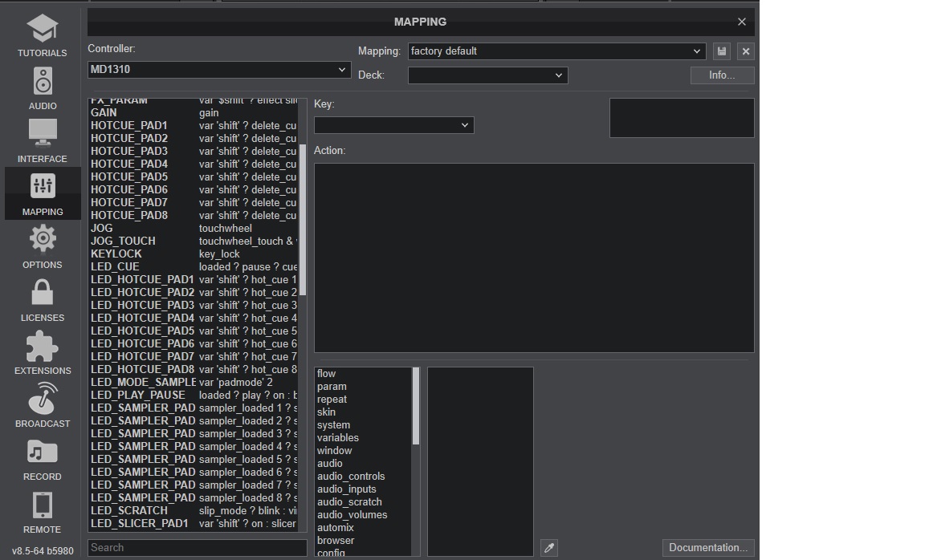Open the Options settings tab
925x560 pixels.
pyautogui.click(x=43, y=247)
